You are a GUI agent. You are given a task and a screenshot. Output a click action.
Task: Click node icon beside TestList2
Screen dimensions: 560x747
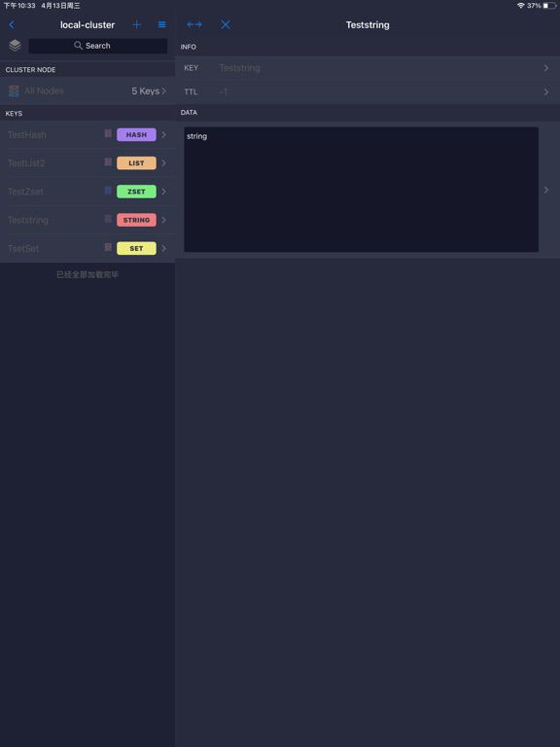(108, 162)
